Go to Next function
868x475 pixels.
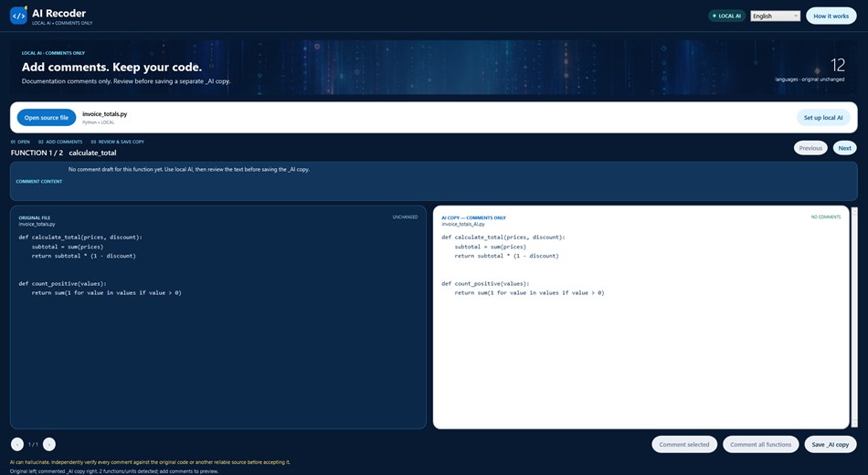tap(844, 148)
